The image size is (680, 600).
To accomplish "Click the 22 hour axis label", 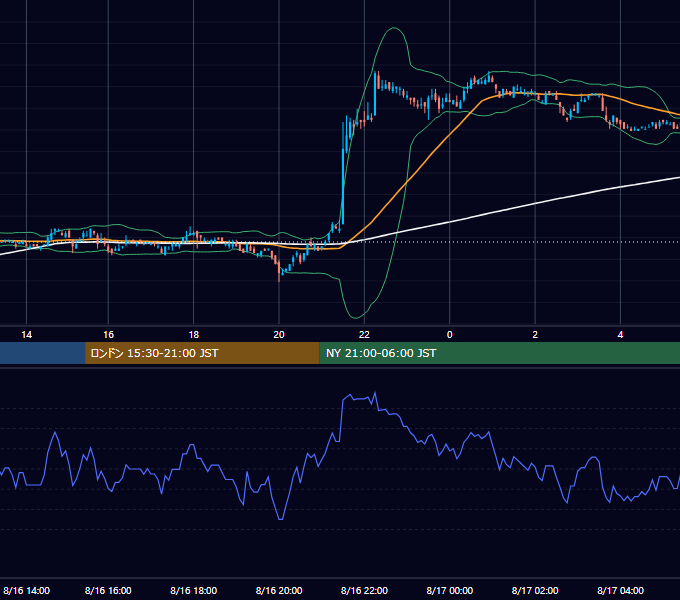I will 364,335.
